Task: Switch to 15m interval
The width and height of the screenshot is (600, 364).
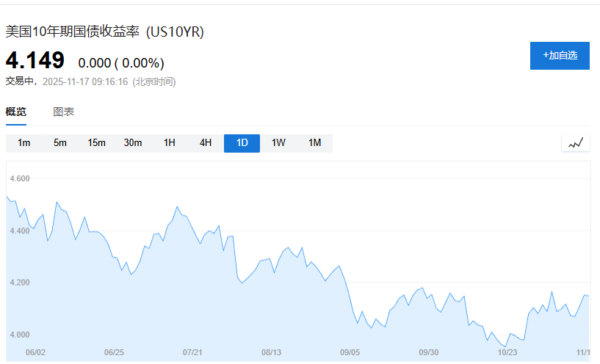Action: (96, 143)
